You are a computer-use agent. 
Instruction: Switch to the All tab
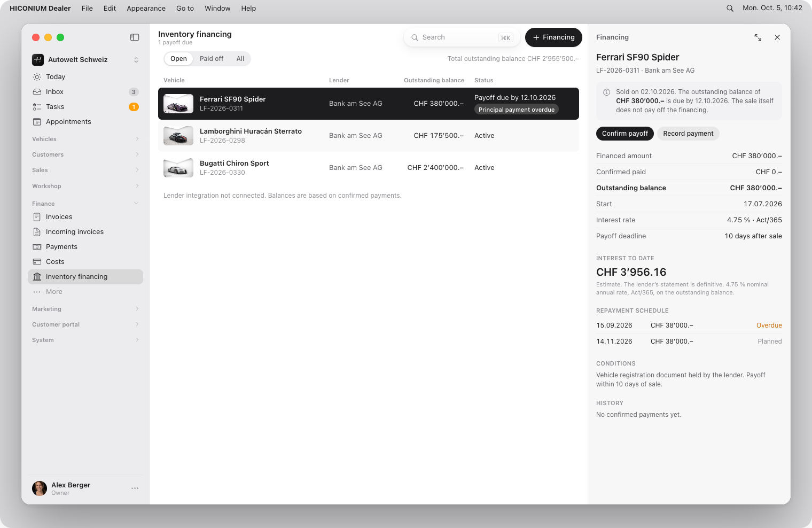click(240, 59)
